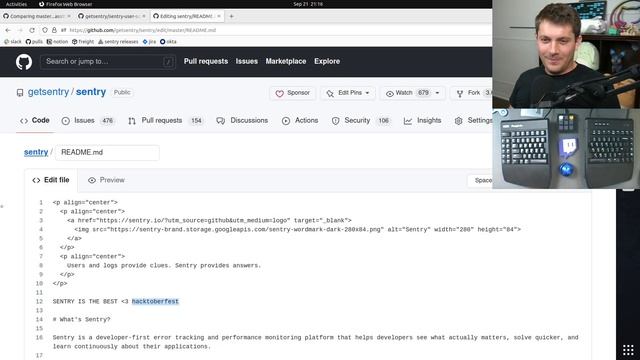Open the Insights repository tab
The width and height of the screenshot is (640, 360).
pyautogui.click(x=422, y=120)
